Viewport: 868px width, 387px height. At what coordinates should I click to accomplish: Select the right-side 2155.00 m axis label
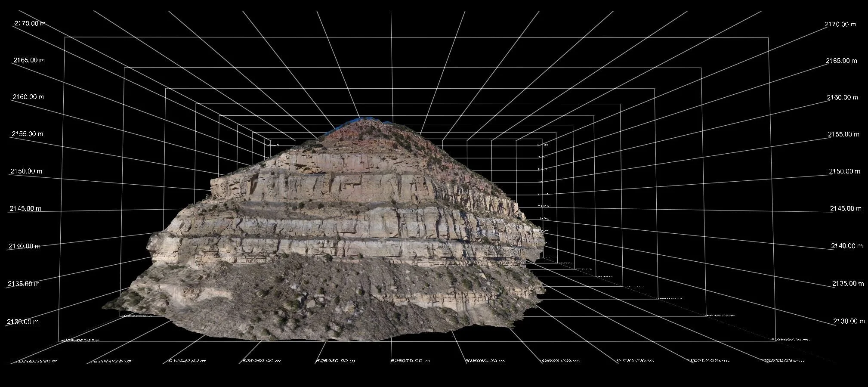pyautogui.click(x=843, y=134)
